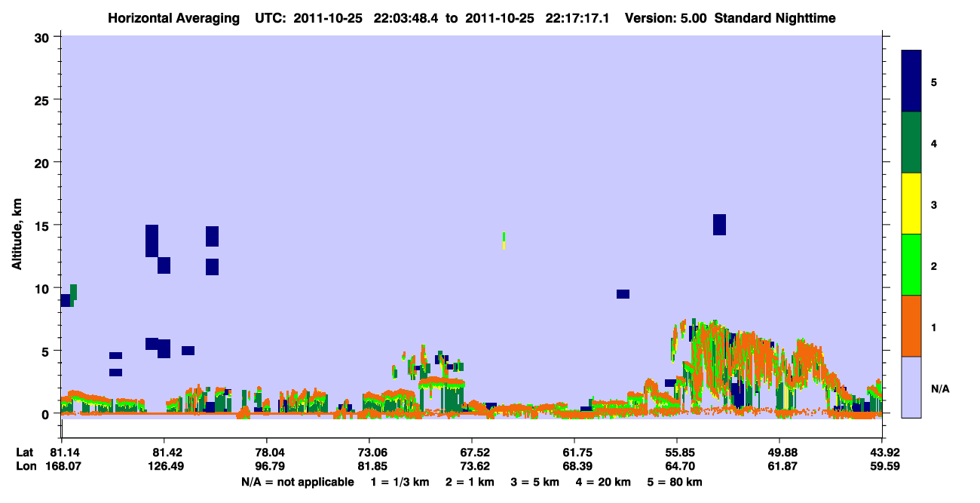Click the color bar label '1'
This screenshot has width=980, height=503.
pyautogui.click(x=933, y=327)
